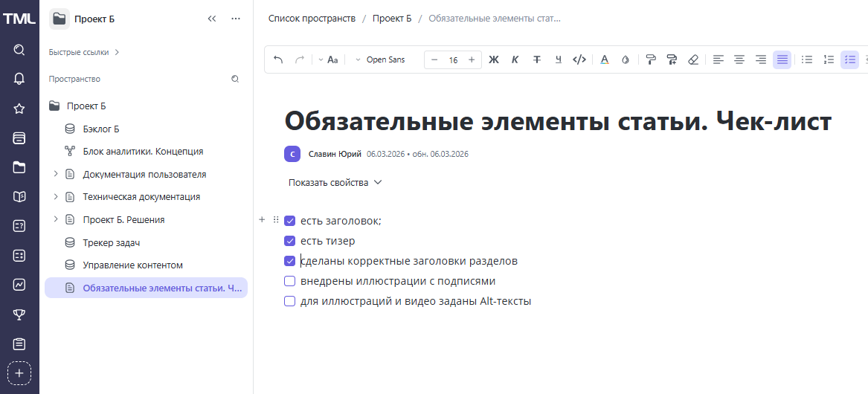Open the trophy achievements icon
The height and width of the screenshot is (394, 868).
[19, 314]
